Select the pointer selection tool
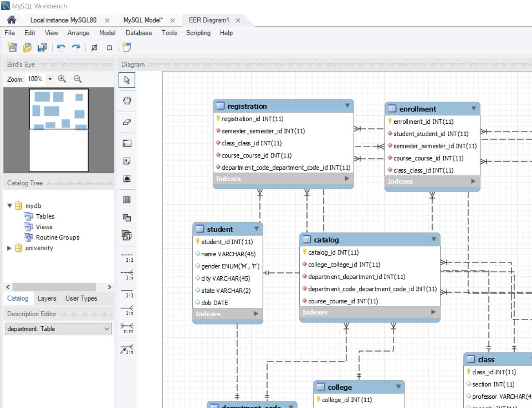This screenshot has width=532, height=408. pos(127,80)
